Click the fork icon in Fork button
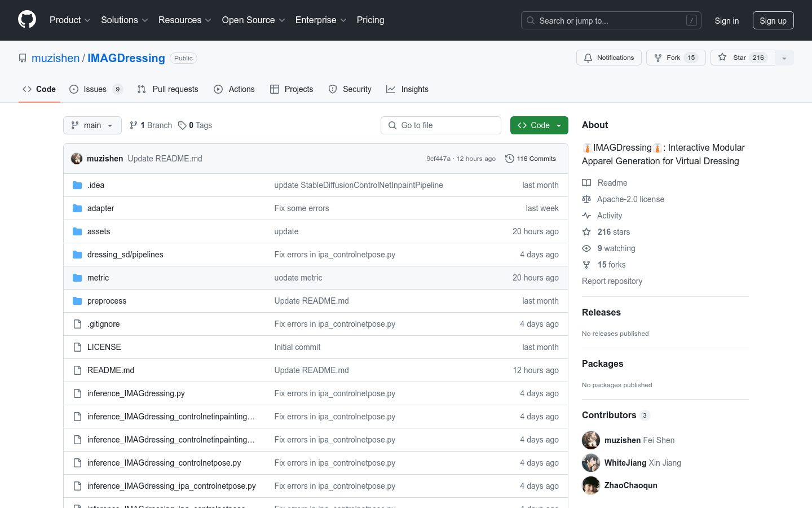812x508 pixels. click(658, 58)
